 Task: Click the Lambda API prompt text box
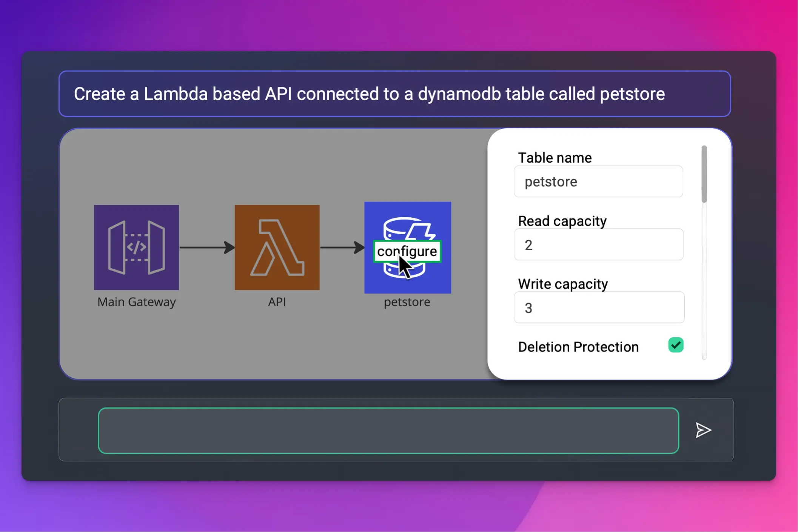[394, 94]
